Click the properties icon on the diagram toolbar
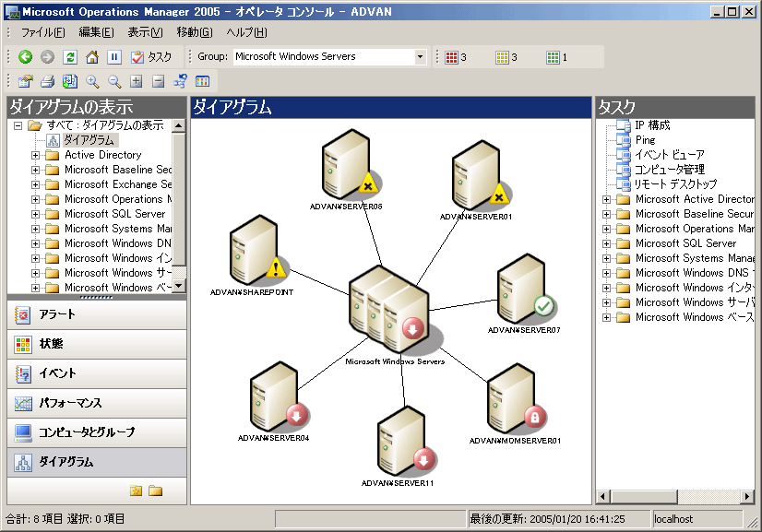 (25, 81)
